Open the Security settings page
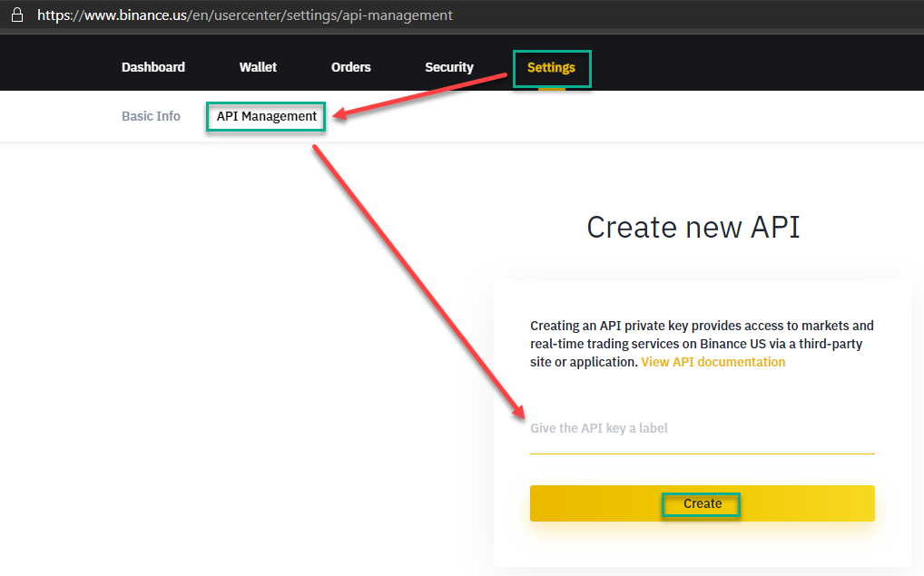This screenshot has height=576, width=924. coord(448,67)
